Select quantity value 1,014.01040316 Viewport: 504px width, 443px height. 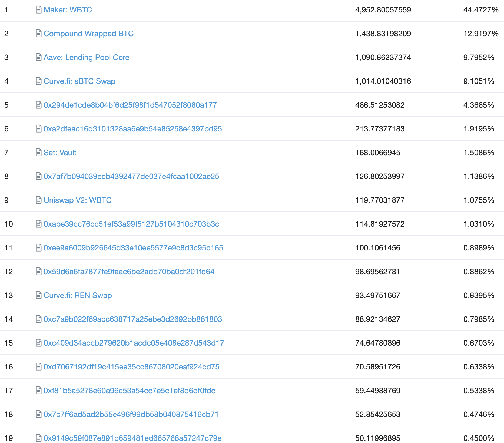pyautogui.click(x=383, y=81)
